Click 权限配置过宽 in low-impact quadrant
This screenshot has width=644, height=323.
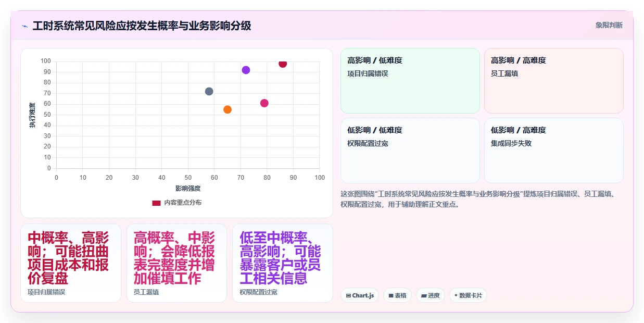368,143
